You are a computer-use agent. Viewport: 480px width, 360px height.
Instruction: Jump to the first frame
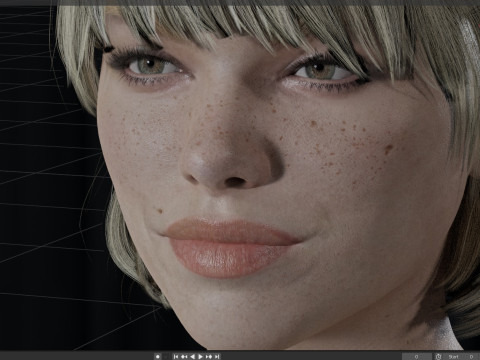coord(176,357)
